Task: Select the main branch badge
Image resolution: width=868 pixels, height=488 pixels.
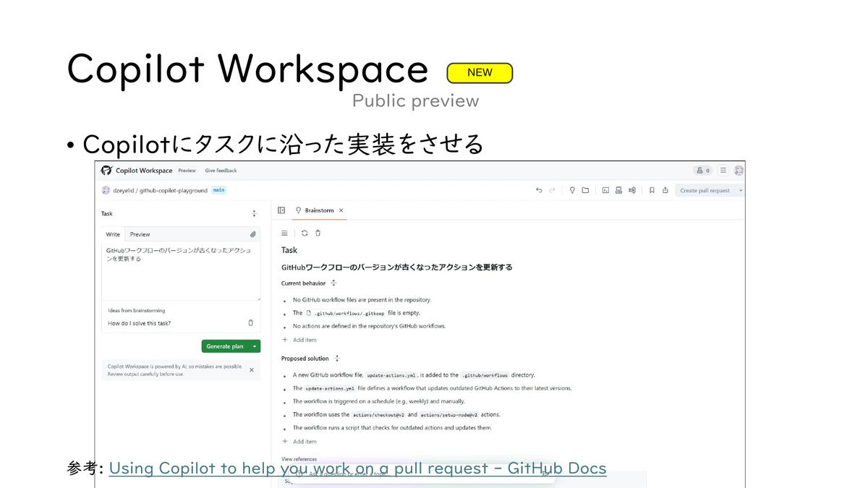Action: [218, 190]
